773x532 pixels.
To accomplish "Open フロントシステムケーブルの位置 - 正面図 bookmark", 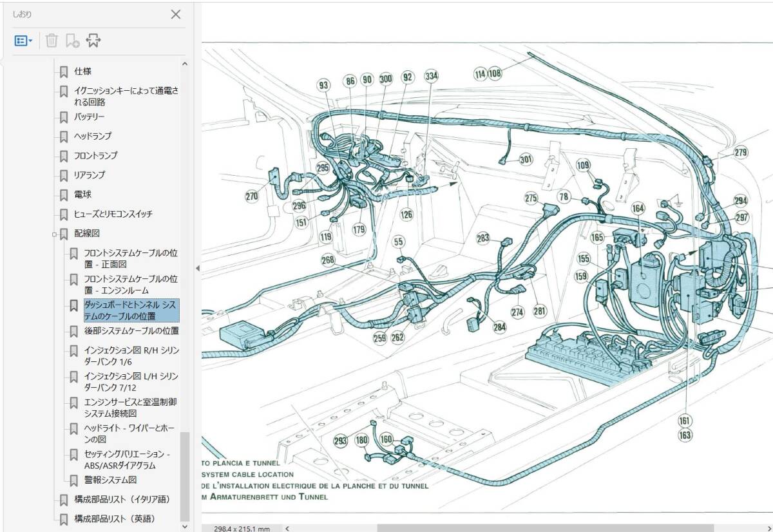I will 131,258.
